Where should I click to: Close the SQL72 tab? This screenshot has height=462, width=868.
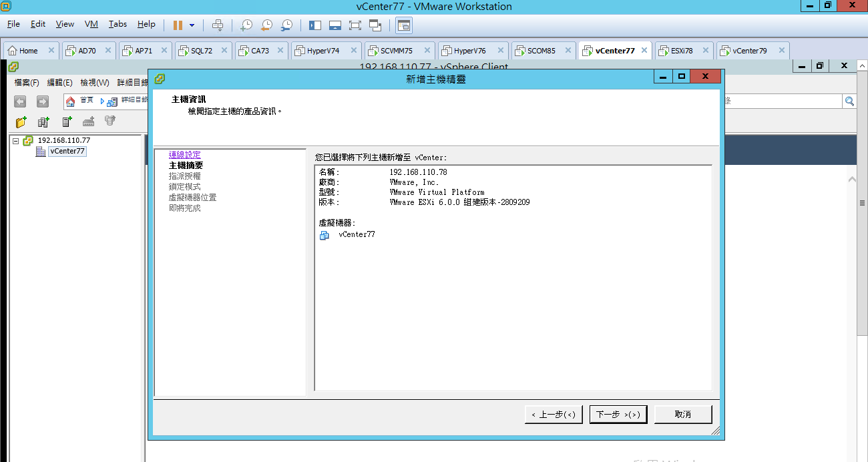click(224, 51)
